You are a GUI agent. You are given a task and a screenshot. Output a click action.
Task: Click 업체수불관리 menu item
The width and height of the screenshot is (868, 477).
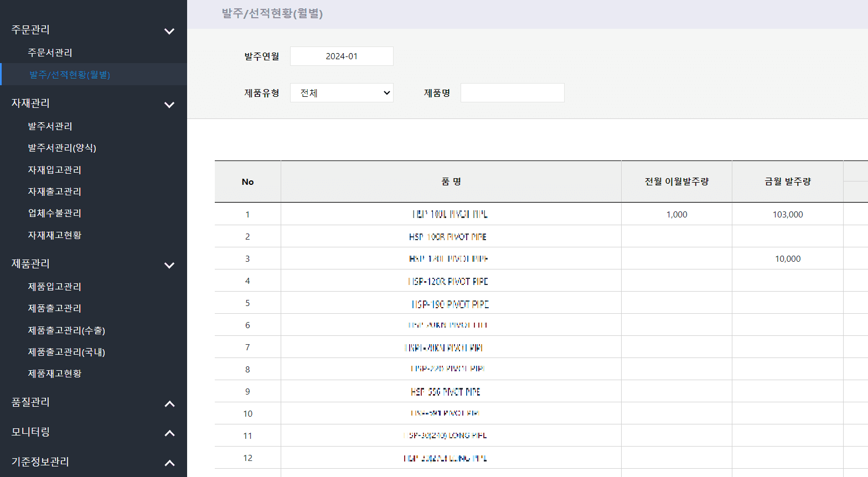pos(54,213)
